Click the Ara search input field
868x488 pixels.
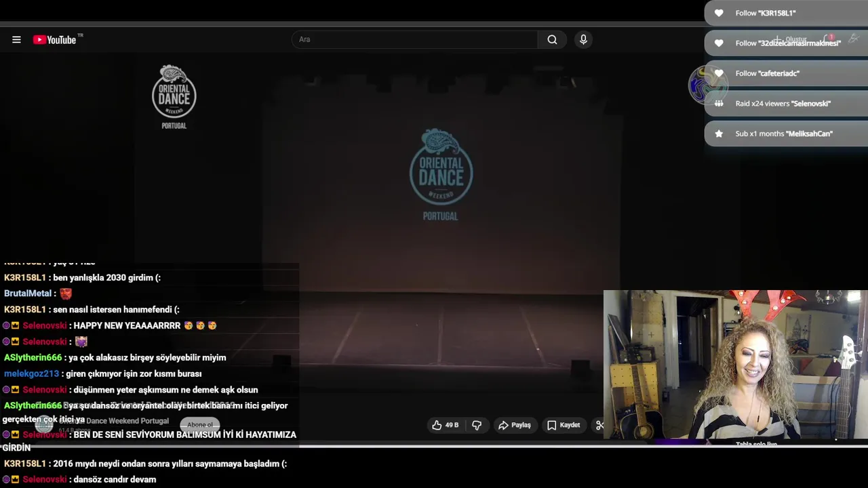pos(415,39)
